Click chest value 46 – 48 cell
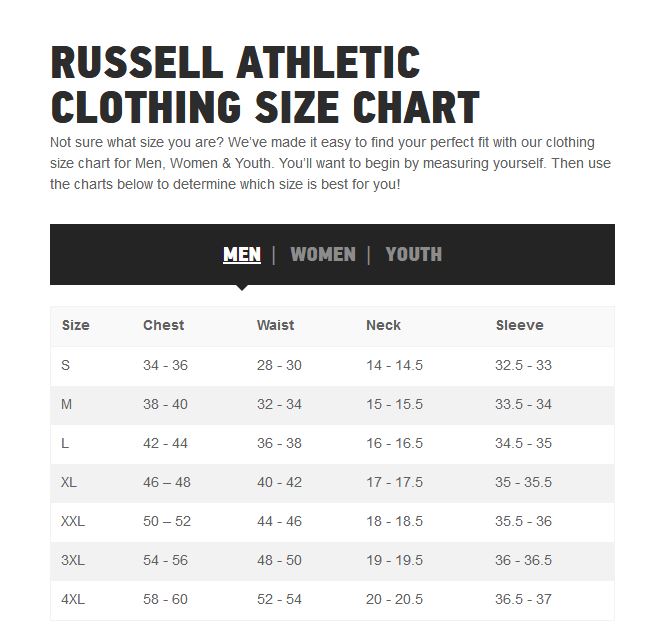This screenshot has height=631, width=672. click(167, 482)
